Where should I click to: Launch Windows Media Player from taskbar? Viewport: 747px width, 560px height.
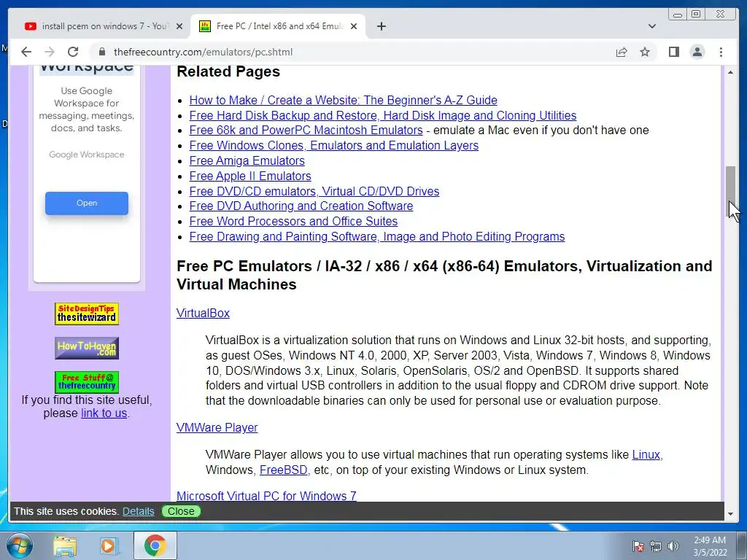tap(108, 545)
